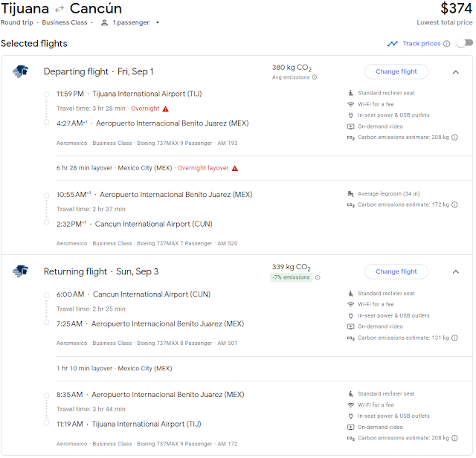Click the passenger person icon
Screen dimensions: 476x458
tap(105, 23)
